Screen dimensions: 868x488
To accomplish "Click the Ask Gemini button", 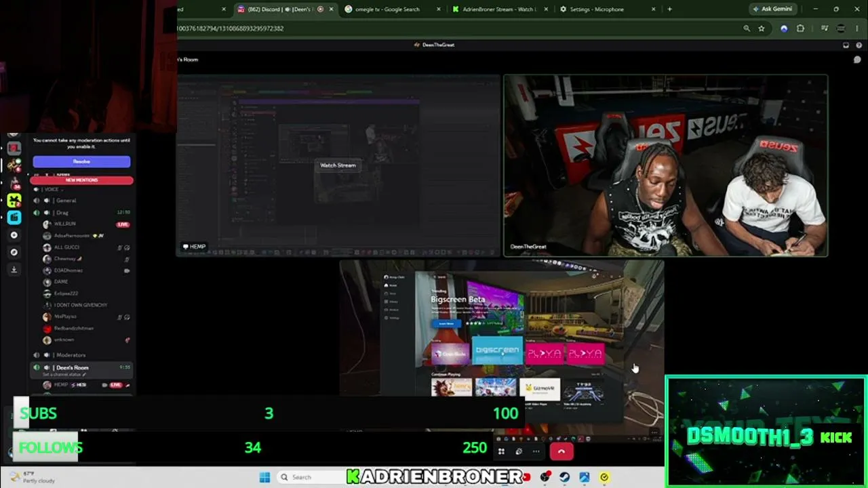I will (x=772, y=9).
